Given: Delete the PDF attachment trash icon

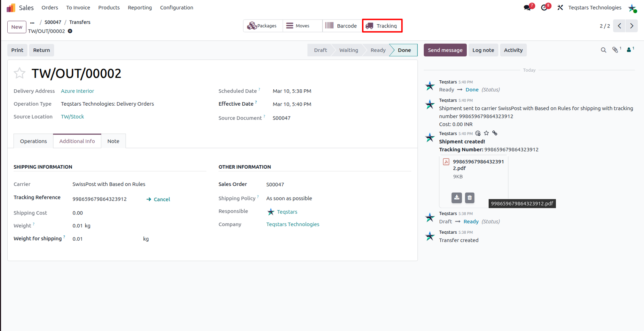Looking at the screenshot, I should pyautogui.click(x=470, y=198).
